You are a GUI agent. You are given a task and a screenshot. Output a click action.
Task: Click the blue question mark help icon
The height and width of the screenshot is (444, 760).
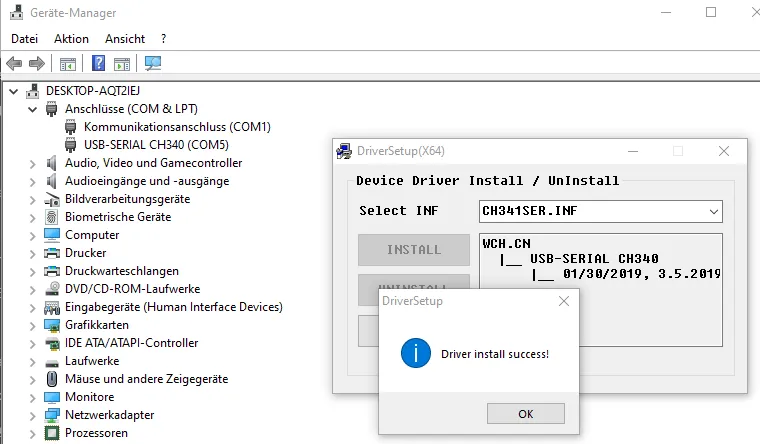point(99,64)
